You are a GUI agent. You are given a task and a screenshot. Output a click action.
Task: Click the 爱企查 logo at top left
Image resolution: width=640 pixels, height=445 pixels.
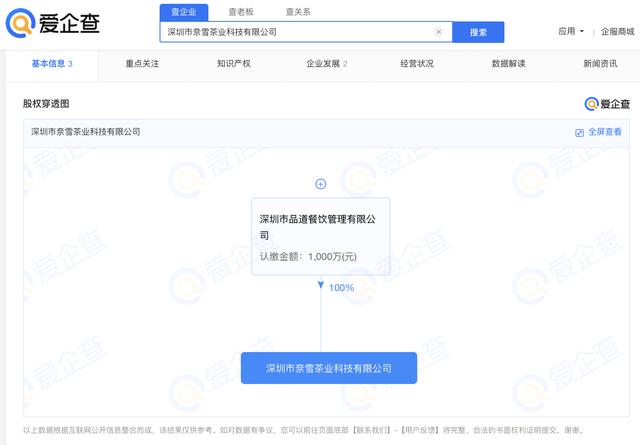tap(53, 23)
